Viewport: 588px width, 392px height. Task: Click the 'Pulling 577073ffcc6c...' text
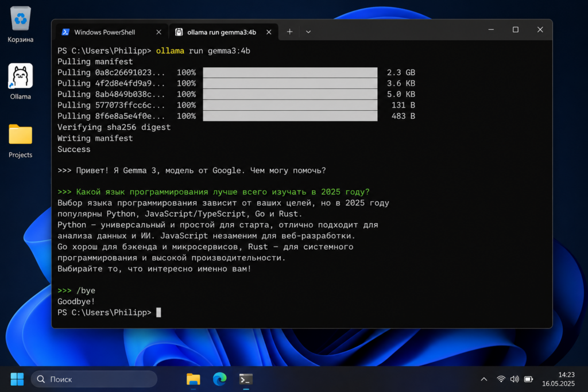point(111,105)
